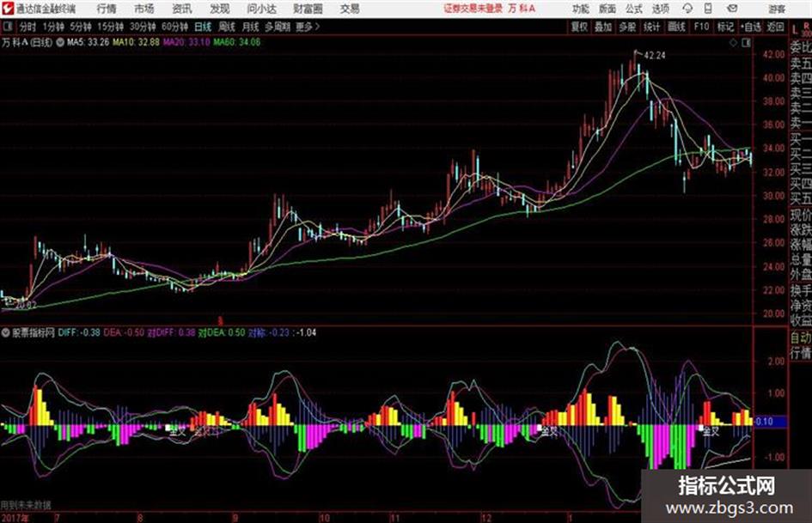Click the 2017年 label on time axis
This screenshot has width=812, height=523.
click(15, 518)
